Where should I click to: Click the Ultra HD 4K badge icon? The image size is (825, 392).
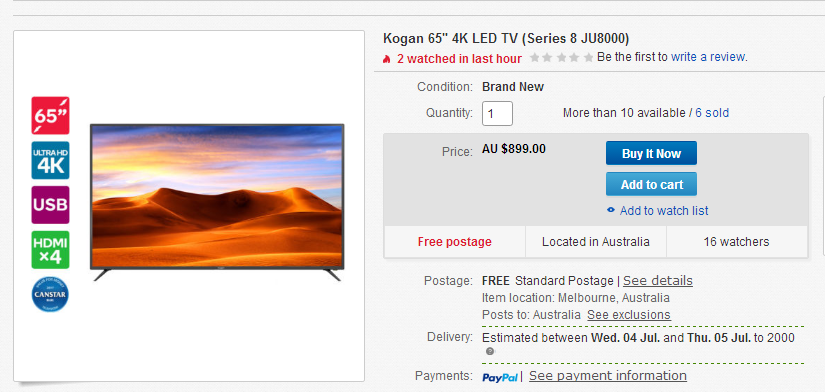pos(51,160)
